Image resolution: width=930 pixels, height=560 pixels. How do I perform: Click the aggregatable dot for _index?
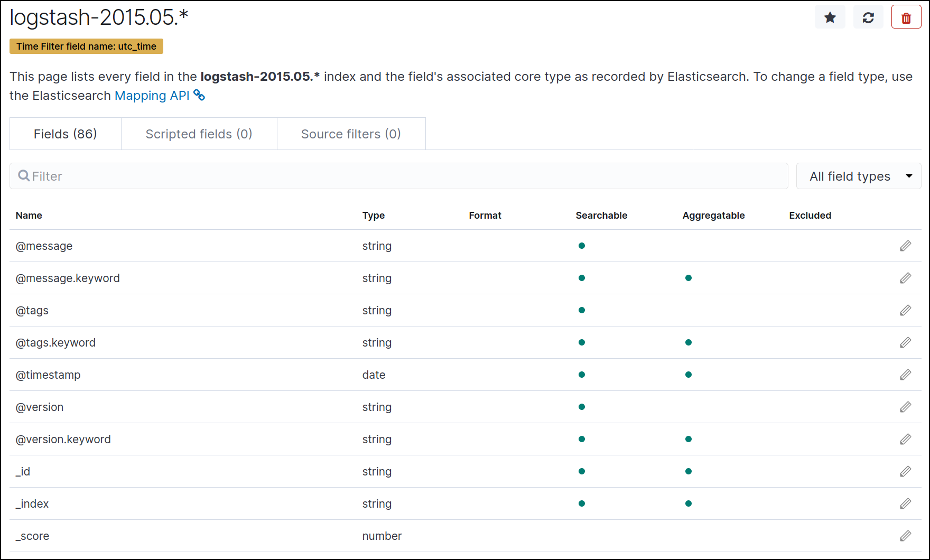pyautogui.click(x=689, y=503)
